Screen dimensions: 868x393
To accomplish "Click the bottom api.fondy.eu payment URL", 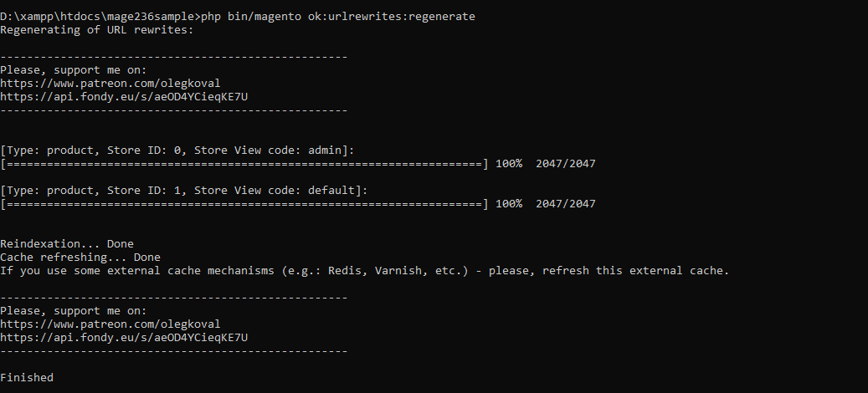I will click(x=124, y=338).
